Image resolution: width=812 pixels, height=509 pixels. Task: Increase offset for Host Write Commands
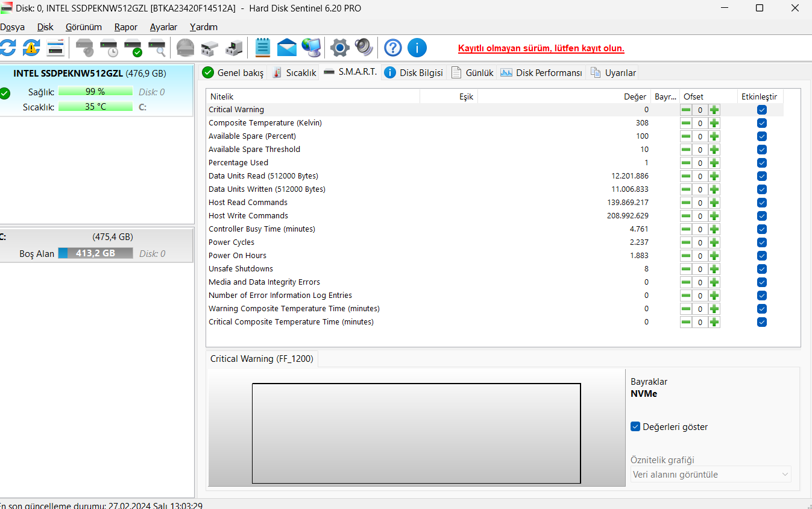(x=714, y=216)
